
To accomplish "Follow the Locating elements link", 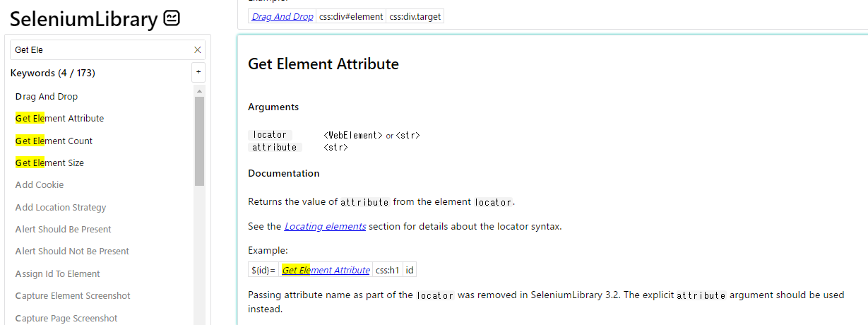I will pyautogui.click(x=325, y=226).
